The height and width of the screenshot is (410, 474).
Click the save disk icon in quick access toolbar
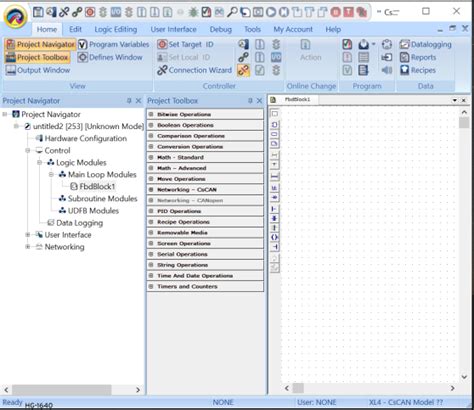38,12
